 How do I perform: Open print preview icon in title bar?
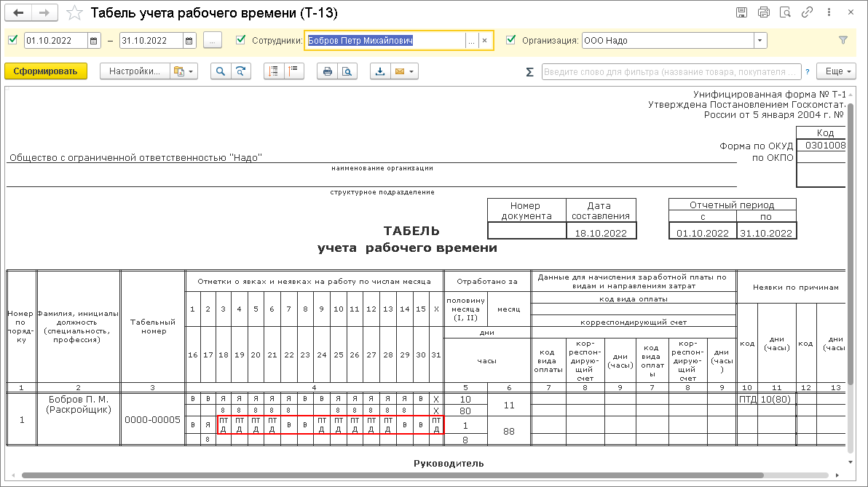coord(785,12)
